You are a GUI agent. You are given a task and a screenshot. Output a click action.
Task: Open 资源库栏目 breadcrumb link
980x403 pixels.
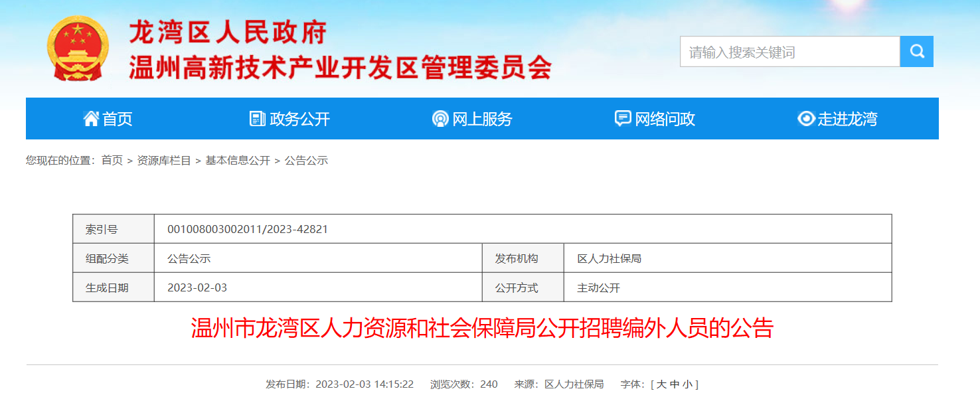[x=164, y=161]
